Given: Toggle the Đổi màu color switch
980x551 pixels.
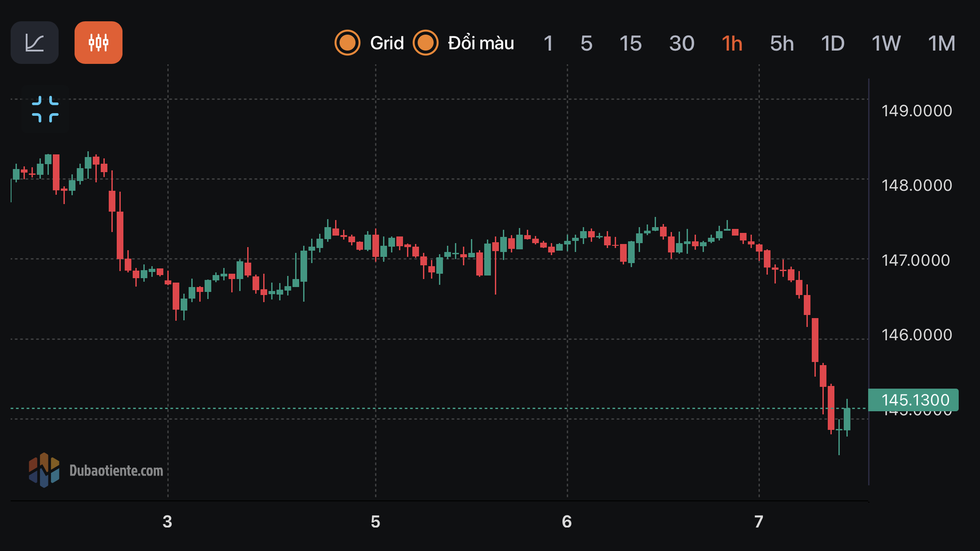Looking at the screenshot, I should pyautogui.click(x=426, y=43).
